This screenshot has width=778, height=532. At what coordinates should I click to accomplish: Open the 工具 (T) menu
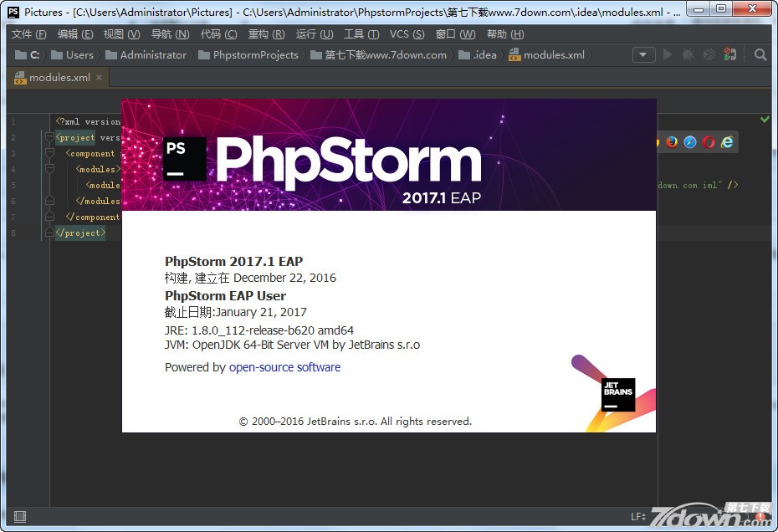click(361, 33)
